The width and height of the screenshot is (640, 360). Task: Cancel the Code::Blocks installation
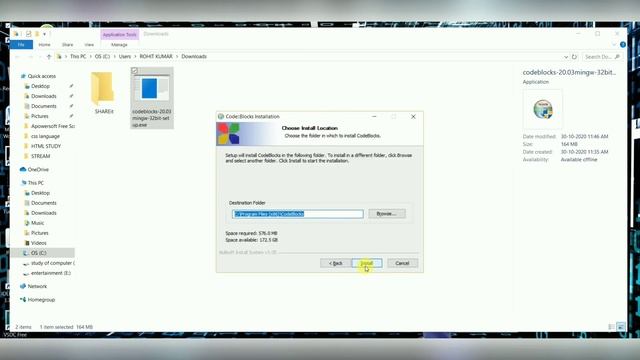coord(402,263)
